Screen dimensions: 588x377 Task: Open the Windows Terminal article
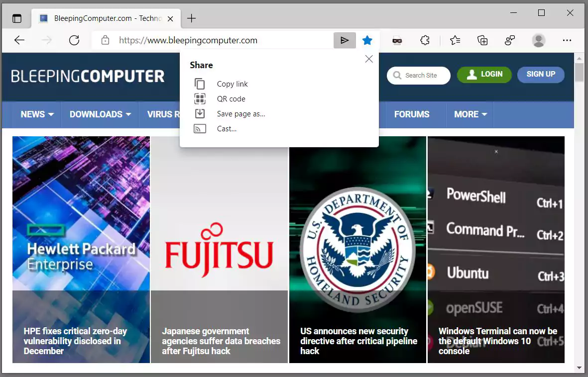coord(497,341)
